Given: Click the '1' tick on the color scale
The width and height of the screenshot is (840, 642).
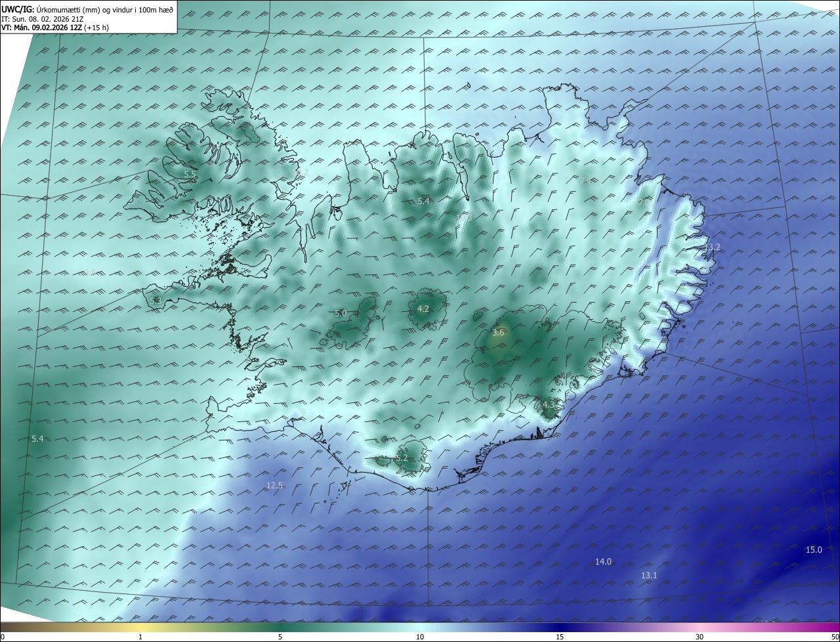Looking at the screenshot, I should point(140,637).
